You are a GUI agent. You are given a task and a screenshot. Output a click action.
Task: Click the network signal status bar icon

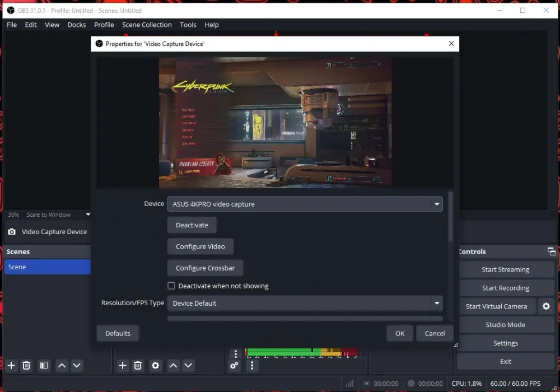point(349,384)
